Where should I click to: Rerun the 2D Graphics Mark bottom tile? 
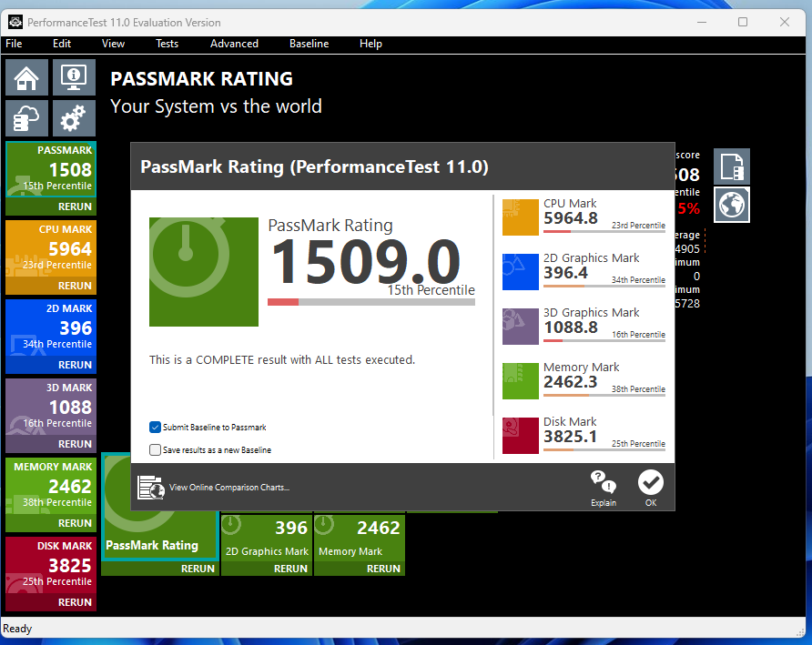coord(290,569)
